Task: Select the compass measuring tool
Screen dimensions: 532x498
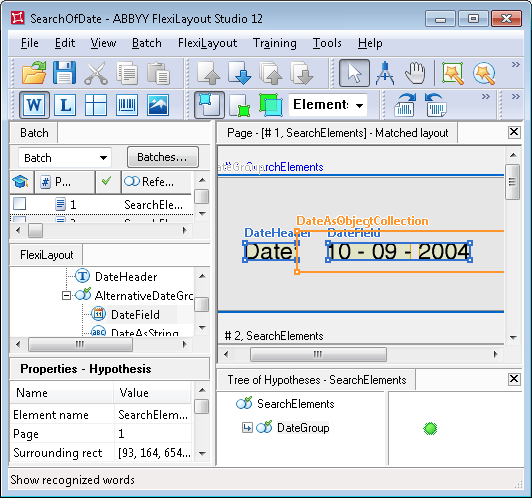Action: tap(385, 73)
